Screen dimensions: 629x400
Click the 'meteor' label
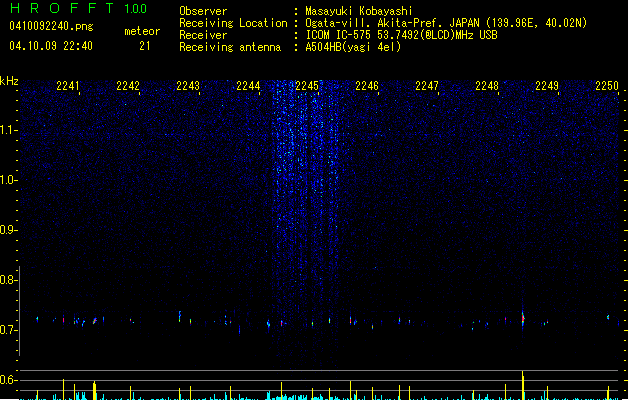click(142, 31)
